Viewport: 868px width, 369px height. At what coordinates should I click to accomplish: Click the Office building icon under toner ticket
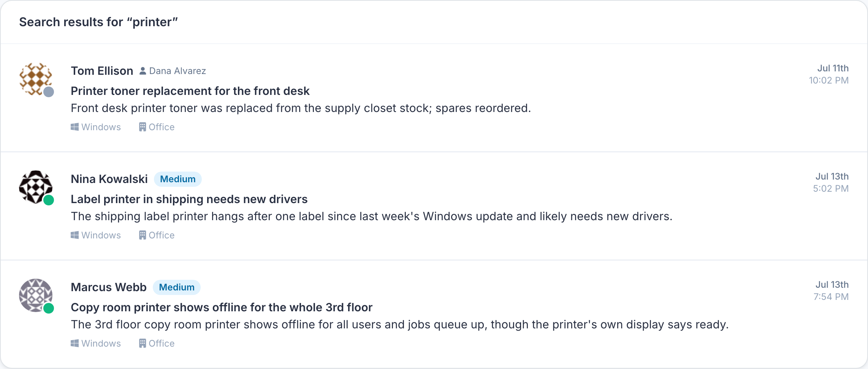coord(143,127)
